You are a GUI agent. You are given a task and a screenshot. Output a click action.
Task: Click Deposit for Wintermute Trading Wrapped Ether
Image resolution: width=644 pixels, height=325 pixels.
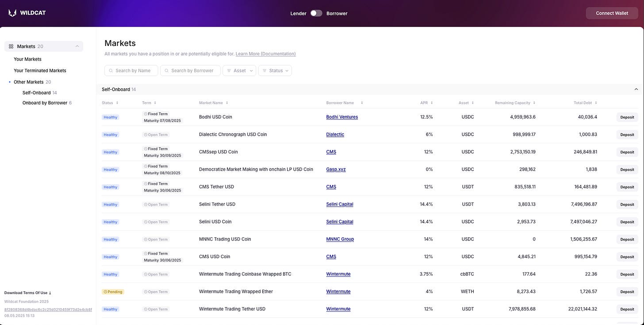[x=627, y=292]
